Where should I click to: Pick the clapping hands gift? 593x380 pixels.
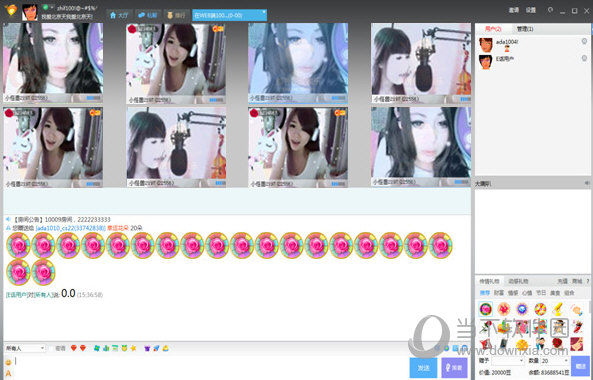576,310
